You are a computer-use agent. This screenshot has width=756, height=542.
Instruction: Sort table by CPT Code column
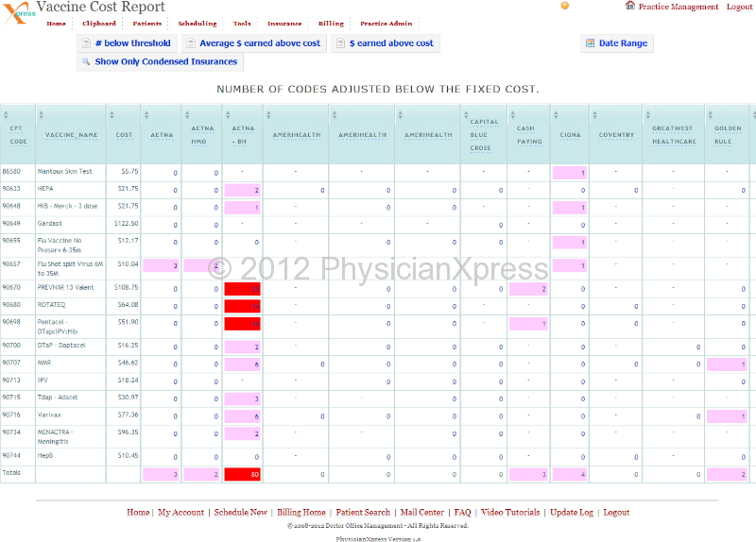[x=17, y=134]
